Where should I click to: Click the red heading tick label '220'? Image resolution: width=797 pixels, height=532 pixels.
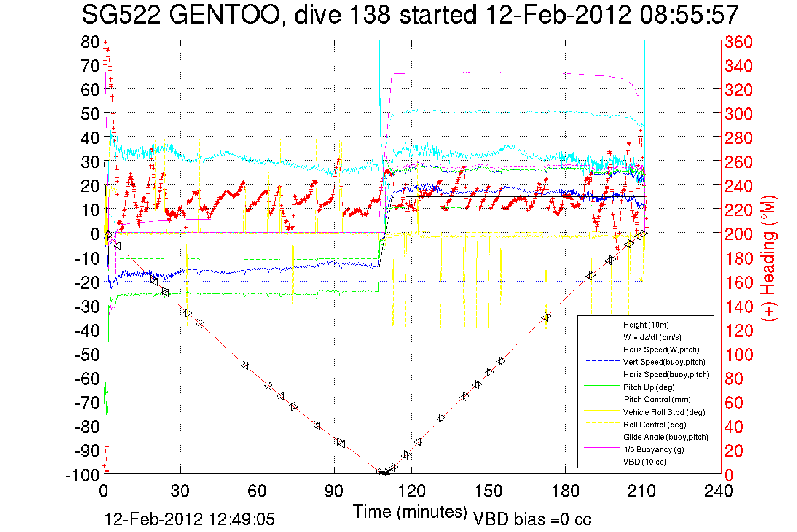(x=738, y=210)
